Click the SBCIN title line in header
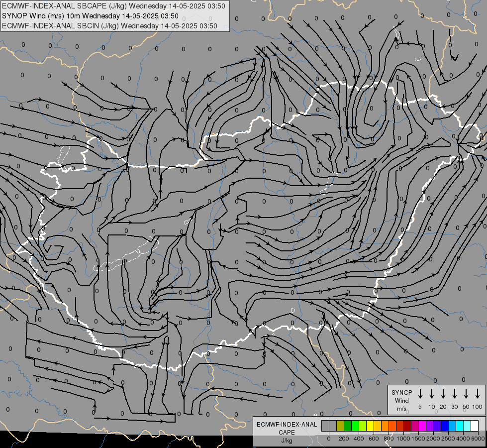The height and width of the screenshot is (448, 487). [x=109, y=26]
